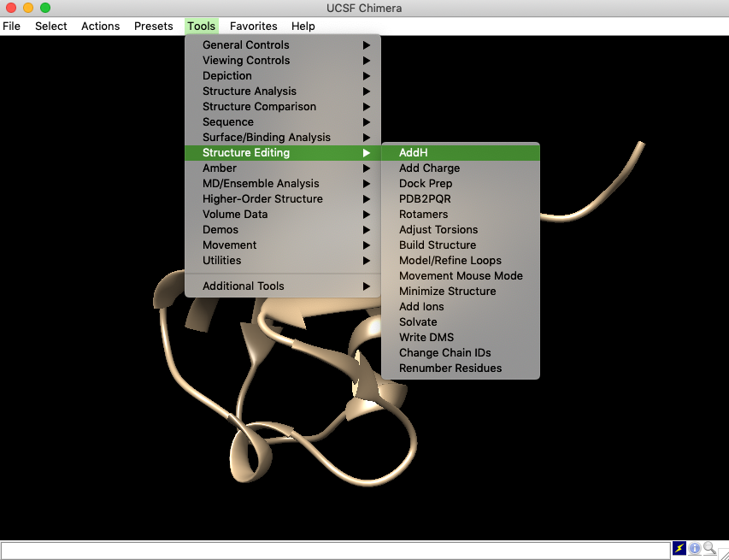Open the Rotamers tool
729x560 pixels.
click(x=423, y=215)
